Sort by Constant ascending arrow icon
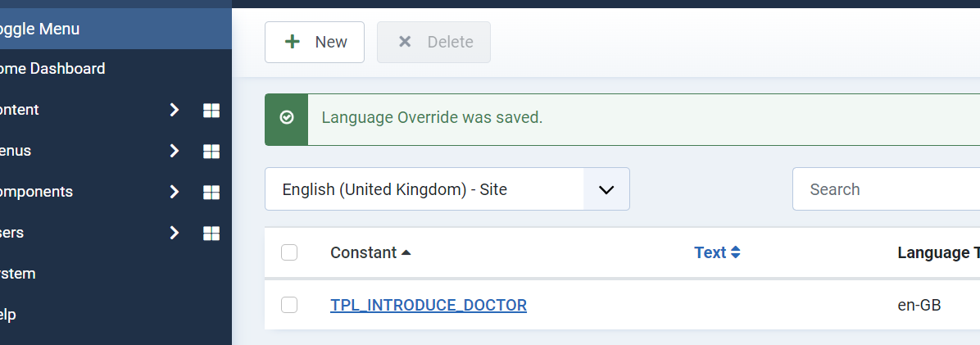This screenshot has height=345, width=980. (406, 252)
